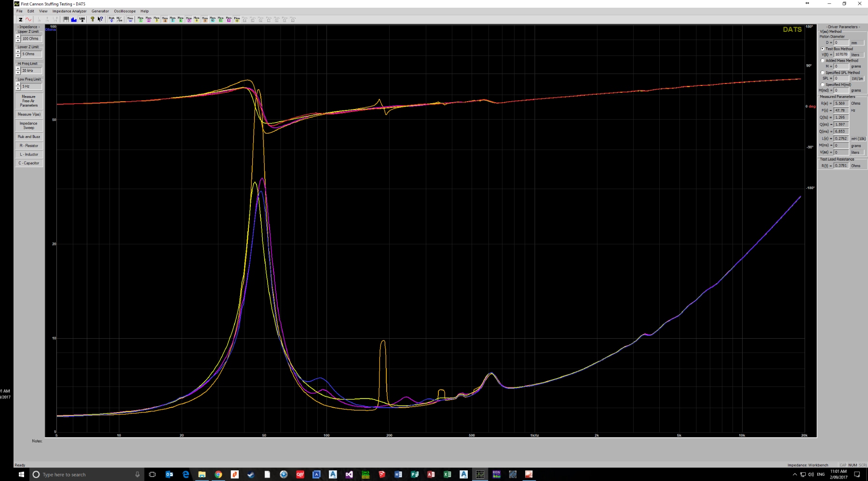The width and height of the screenshot is (868, 481).
Task: Select the Z impedance analyzer toolbar icon
Action: point(20,19)
